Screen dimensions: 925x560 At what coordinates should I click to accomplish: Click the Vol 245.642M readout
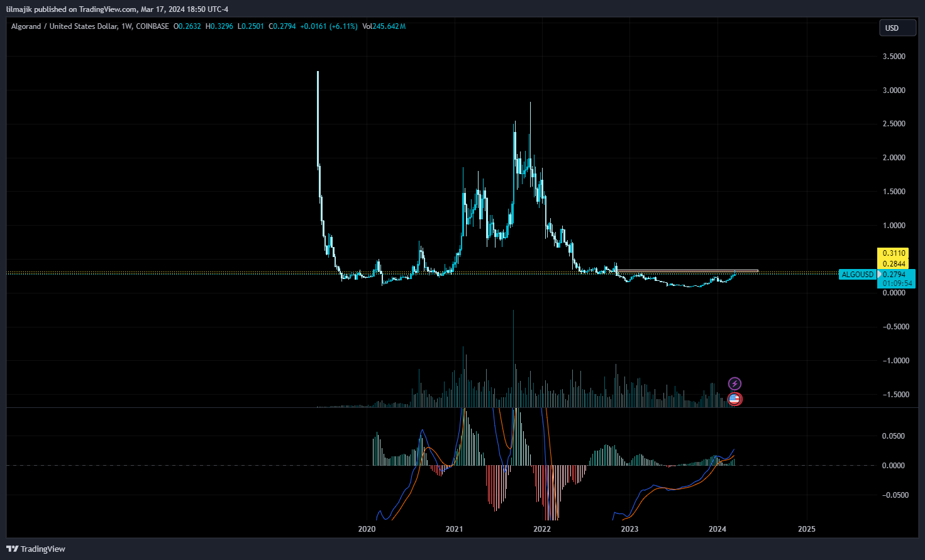click(x=384, y=26)
